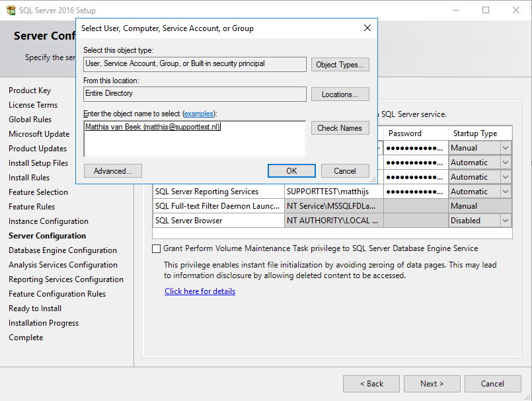Image resolution: width=532 pixels, height=401 pixels.
Task: Click the SUPPORTTEST\matthijs account cell
Action: (x=334, y=192)
